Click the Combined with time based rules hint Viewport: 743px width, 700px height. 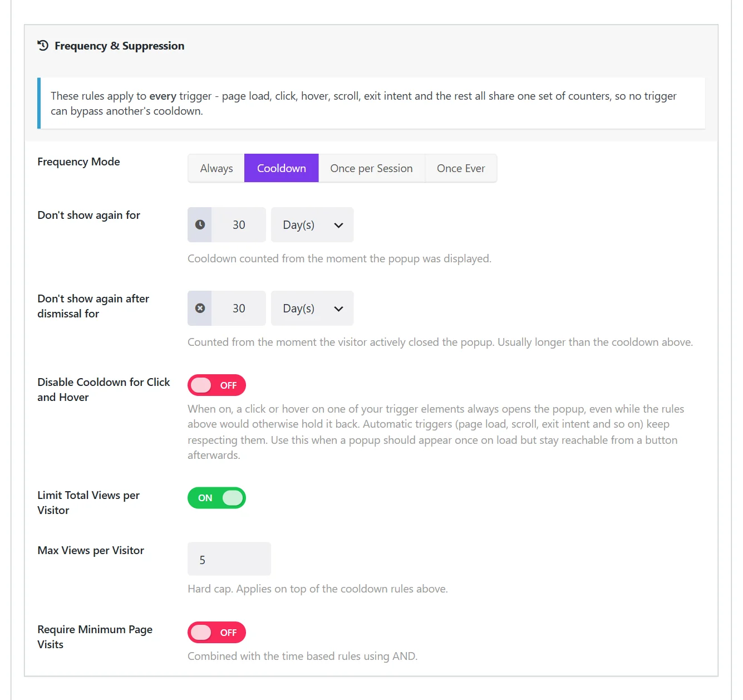tap(303, 656)
